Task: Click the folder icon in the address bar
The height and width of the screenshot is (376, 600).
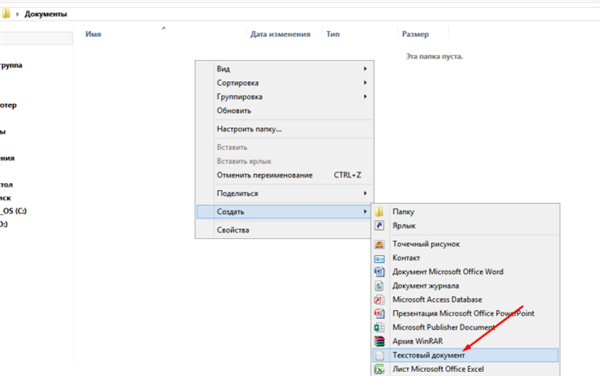Action: click(x=6, y=14)
